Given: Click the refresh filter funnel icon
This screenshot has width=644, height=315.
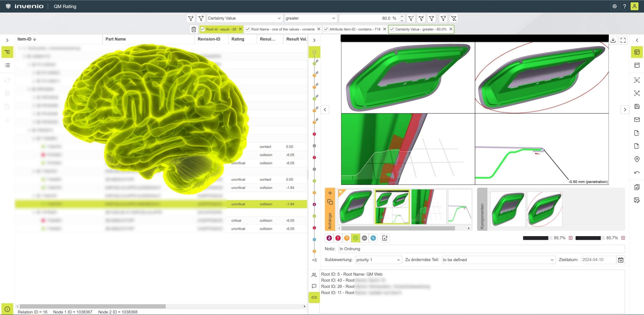Looking at the screenshot, I should [x=411, y=18].
